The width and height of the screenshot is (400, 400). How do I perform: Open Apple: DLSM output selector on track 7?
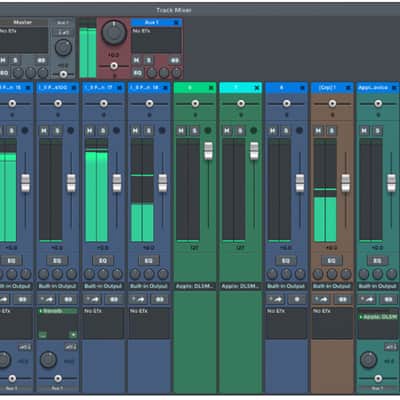240,286
